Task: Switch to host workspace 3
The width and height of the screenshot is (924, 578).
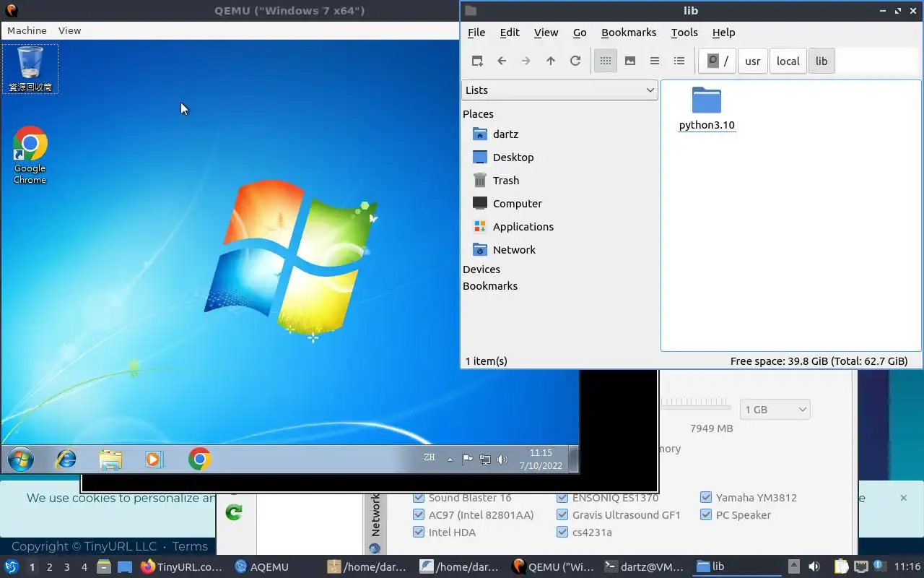Action: 67,567
